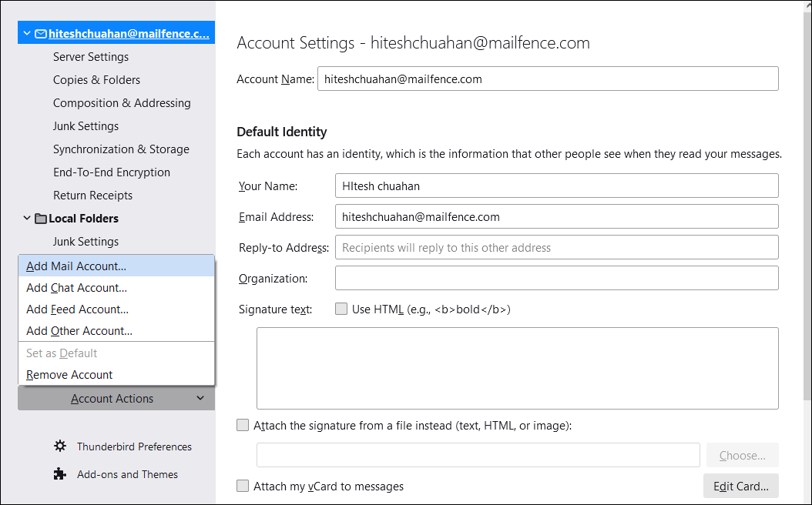
Task: Click the signature file path field
Action: [478, 455]
